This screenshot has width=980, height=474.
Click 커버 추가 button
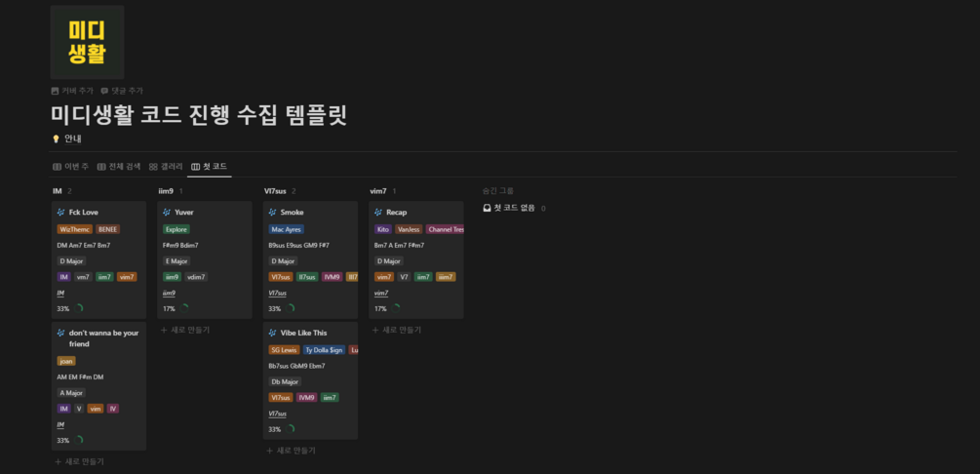coord(72,91)
